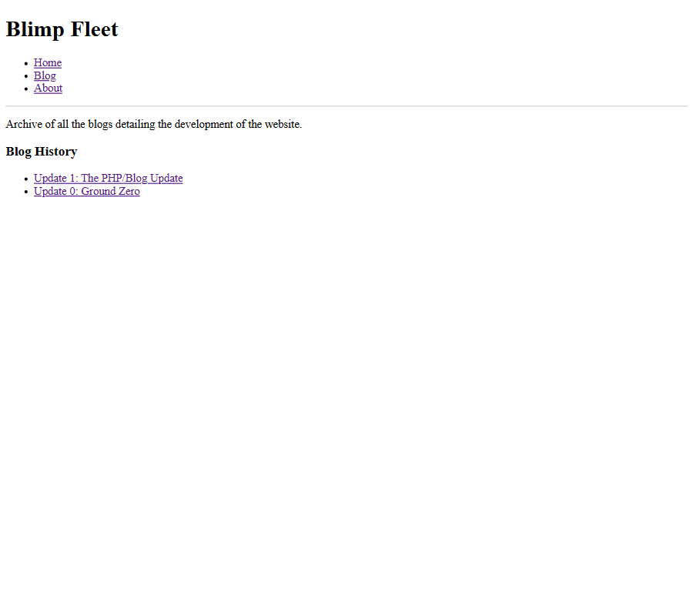
Task: Go to the Blog page link
Action: tap(45, 75)
